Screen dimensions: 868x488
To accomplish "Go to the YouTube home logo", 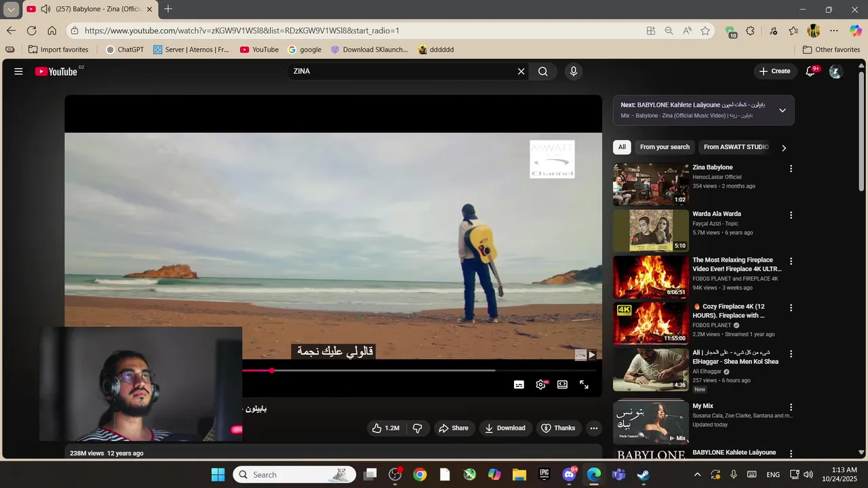I will click(56, 71).
